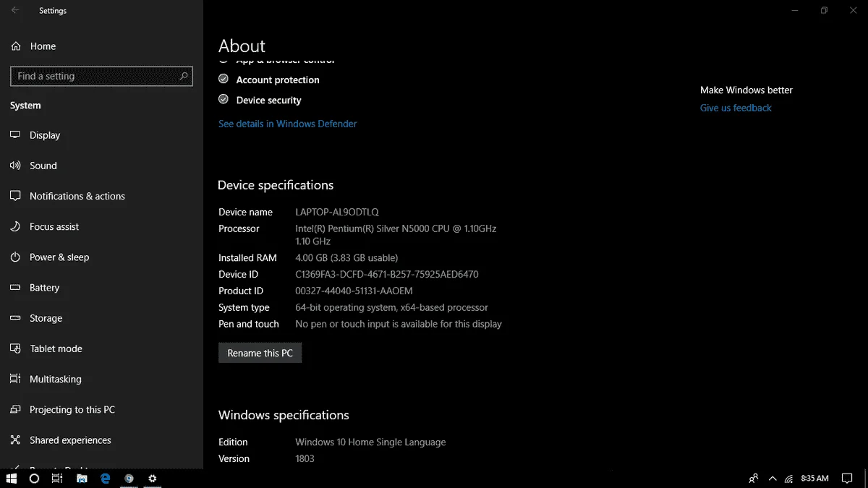Image resolution: width=868 pixels, height=488 pixels.
Task: Click device name LAPTOP-AL9ODTLQ
Action: coord(337,212)
